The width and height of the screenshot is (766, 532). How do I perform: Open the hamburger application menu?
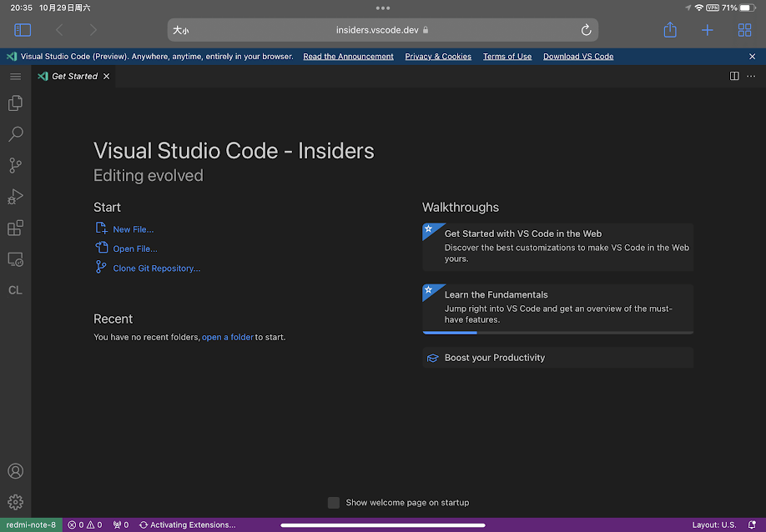click(x=15, y=77)
